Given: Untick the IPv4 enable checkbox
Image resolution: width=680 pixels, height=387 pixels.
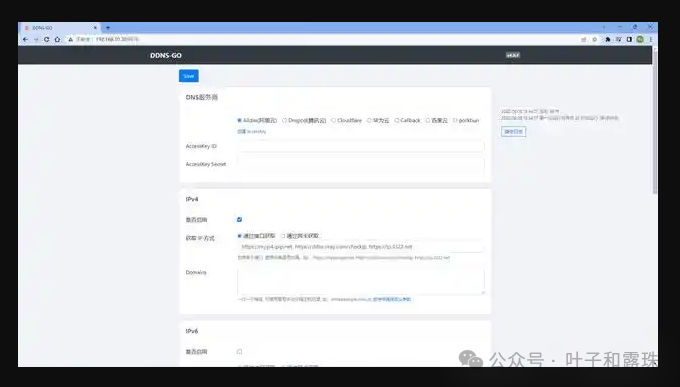Looking at the screenshot, I should [239, 220].
